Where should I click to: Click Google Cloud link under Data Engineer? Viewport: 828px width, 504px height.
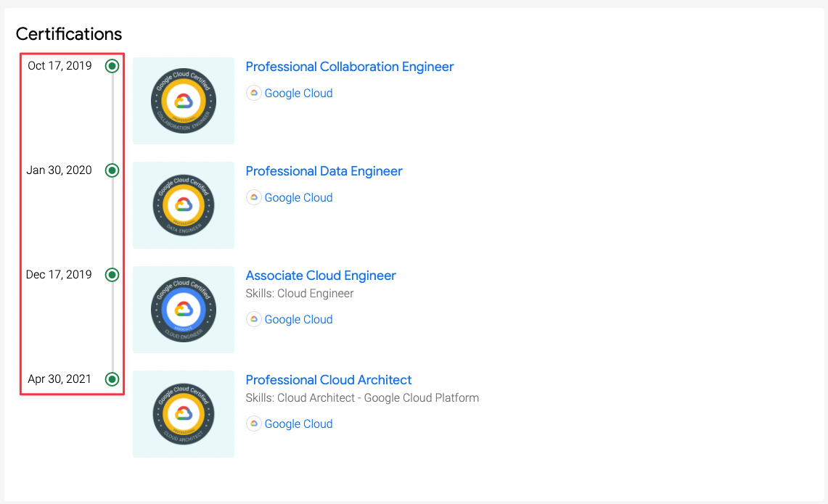click(x=298, y=198)
